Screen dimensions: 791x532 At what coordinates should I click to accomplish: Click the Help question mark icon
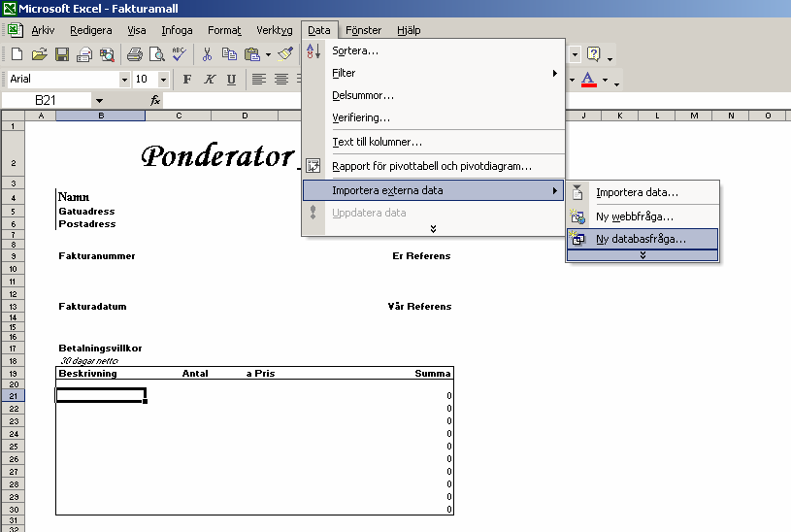(x=594, y=54)
